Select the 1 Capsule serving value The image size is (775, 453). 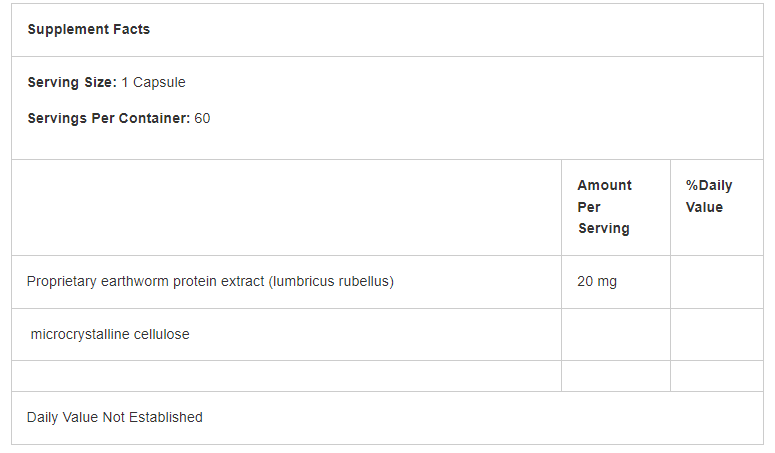pos(153,82)
